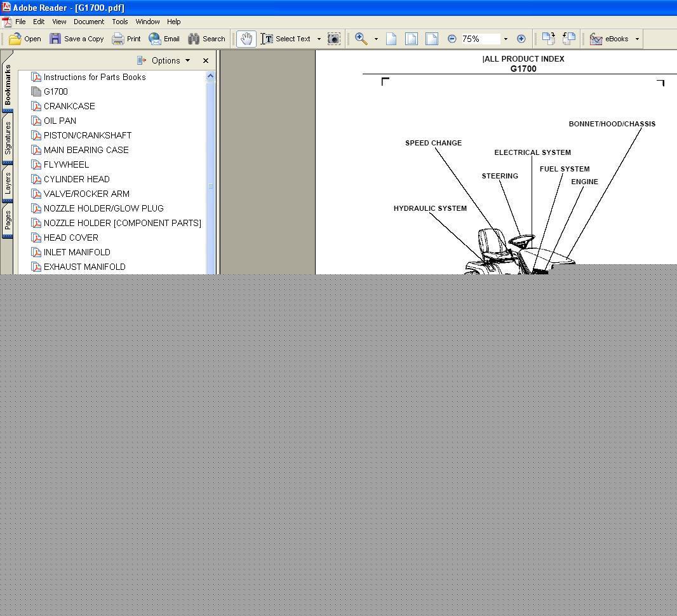The image size is (677, 616).
Task: Switch to the Bookmarks side tab
Action: [8, 84]
